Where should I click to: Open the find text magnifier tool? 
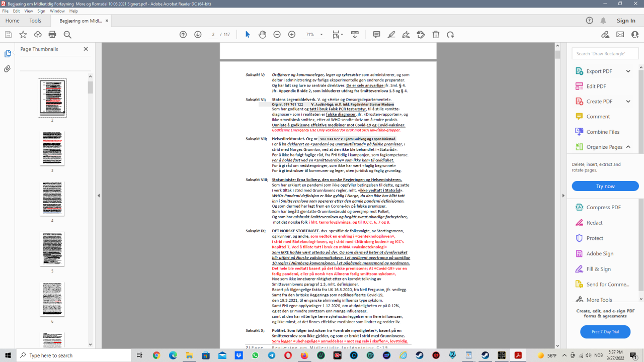pyautogui.click(x=67, y=35)
